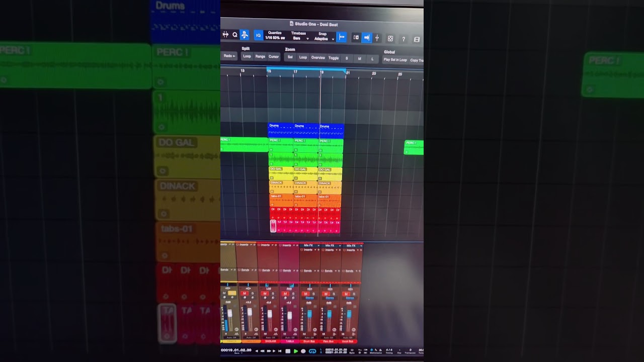Click the Drum Bus channel name label

click(309, 341)
